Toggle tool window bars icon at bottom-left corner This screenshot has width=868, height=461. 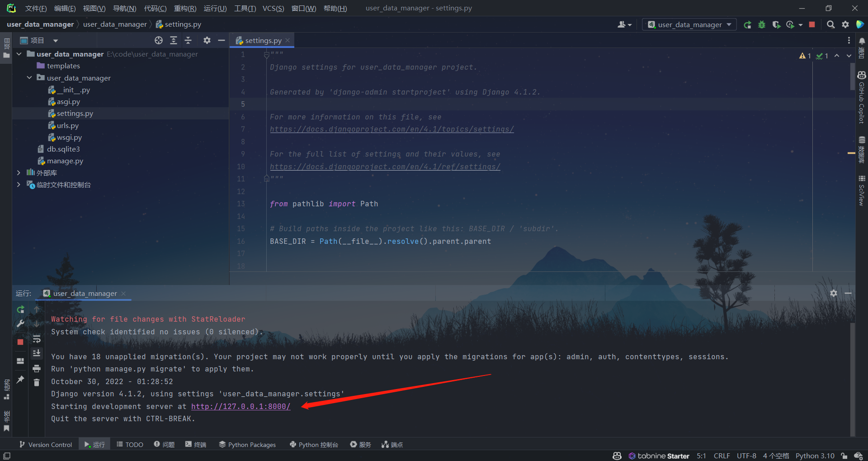click(x=7, y=456)
